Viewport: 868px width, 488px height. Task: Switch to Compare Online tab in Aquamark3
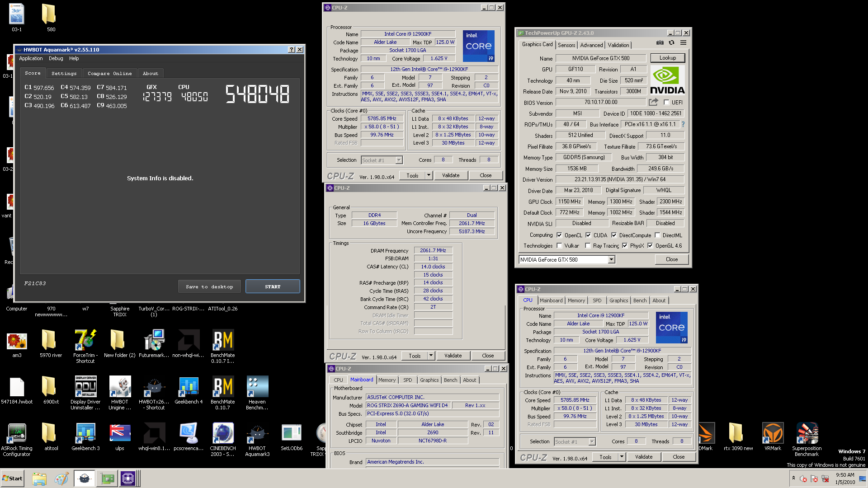click(x=110, y=73)
